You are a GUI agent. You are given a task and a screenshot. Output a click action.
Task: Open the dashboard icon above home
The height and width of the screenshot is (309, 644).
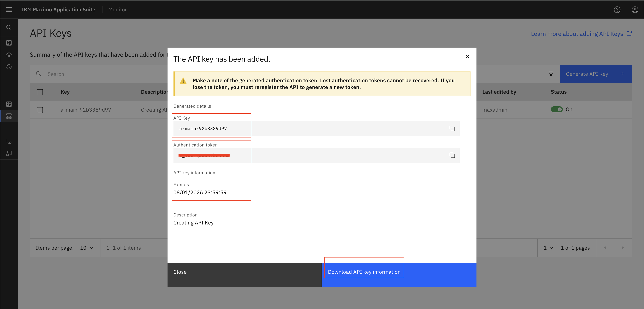pos(9,43)
